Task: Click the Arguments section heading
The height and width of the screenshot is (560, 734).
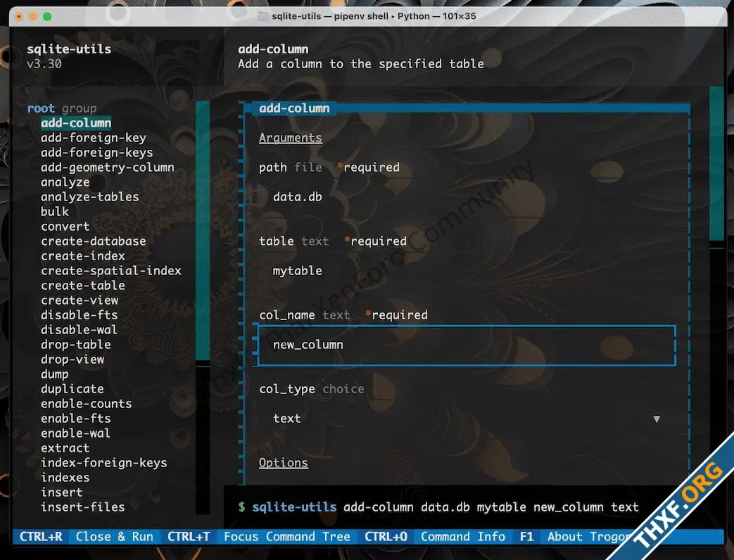Action: pos(290,138)
